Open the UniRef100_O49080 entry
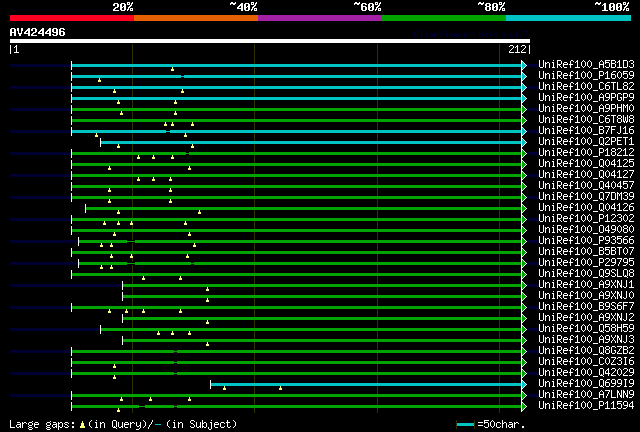 tap(586, 229)
